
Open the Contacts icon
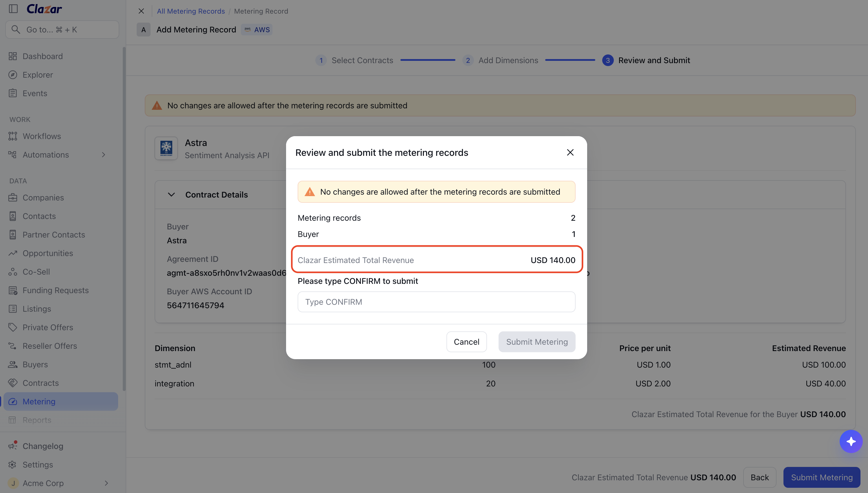[13, 216]
